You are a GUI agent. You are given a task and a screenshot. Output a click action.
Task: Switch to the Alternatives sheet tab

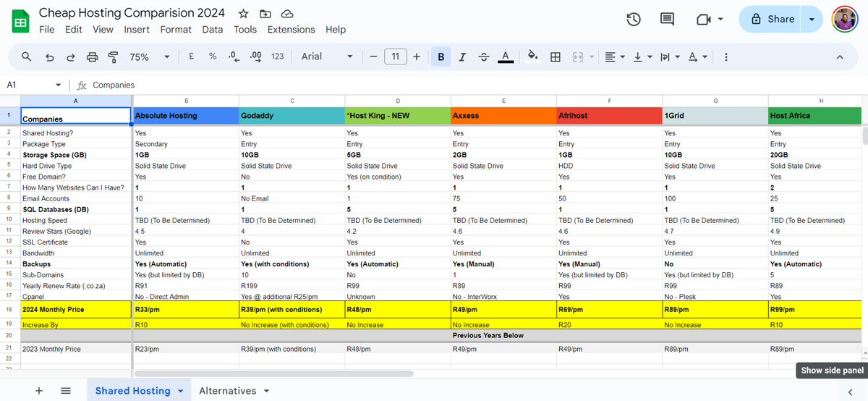(227, 391)
